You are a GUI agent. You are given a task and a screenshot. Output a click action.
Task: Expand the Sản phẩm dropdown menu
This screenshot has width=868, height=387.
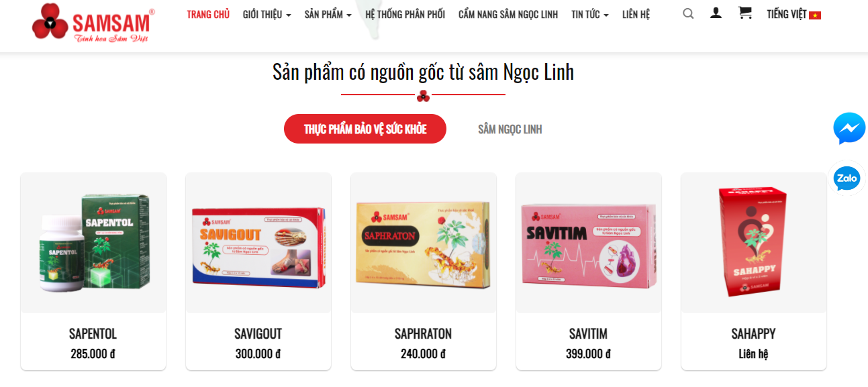(328, 15)
